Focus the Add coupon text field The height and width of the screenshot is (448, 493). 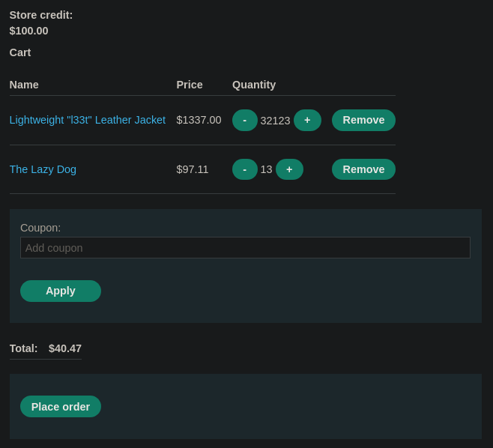pos(245,248)
